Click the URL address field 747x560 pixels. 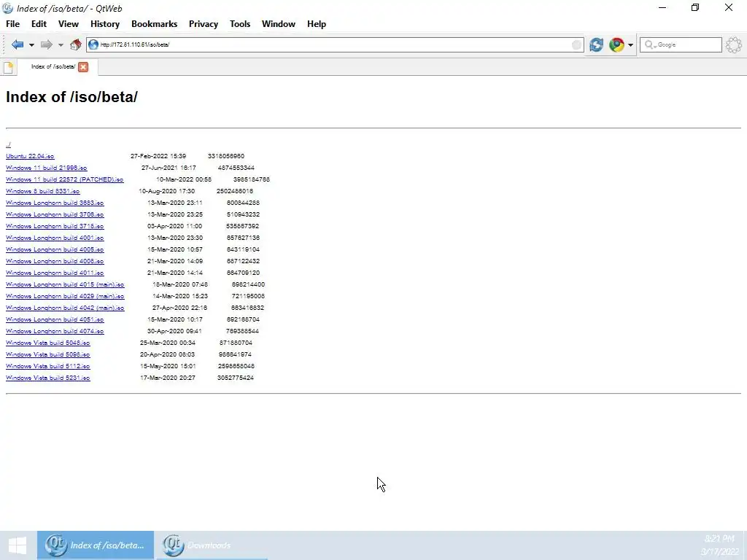coord(333,44)
